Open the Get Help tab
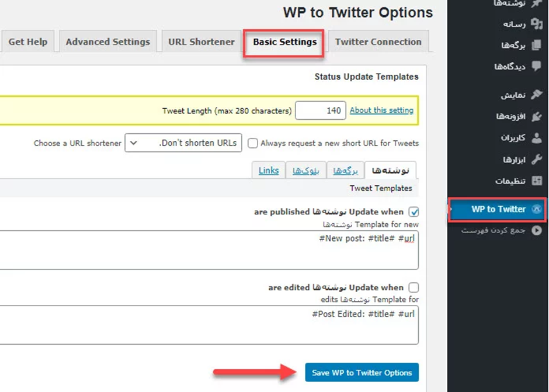The width and height of the screenshot is (549, 392). pyautogui.click(x=27, y=41)
